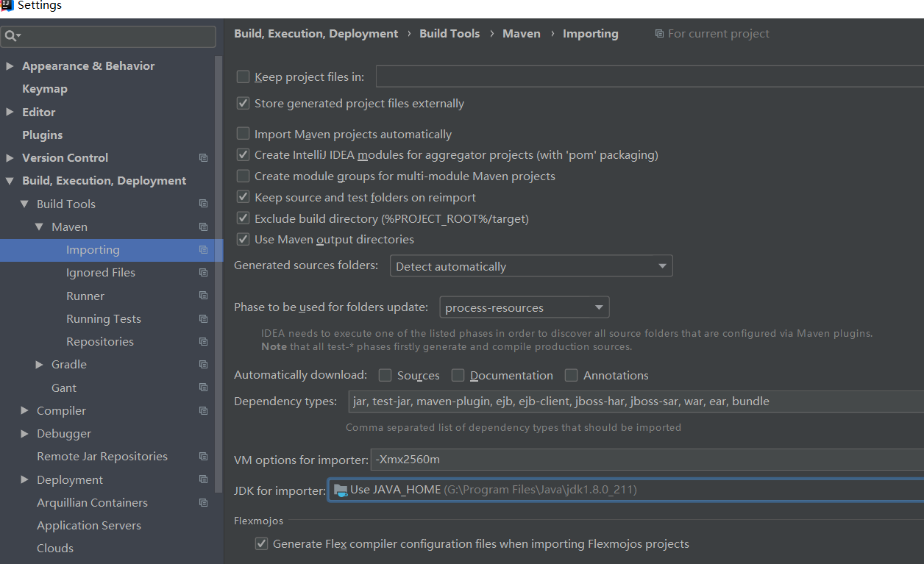
Task: Open Clouds settings page
Action: 55,549
